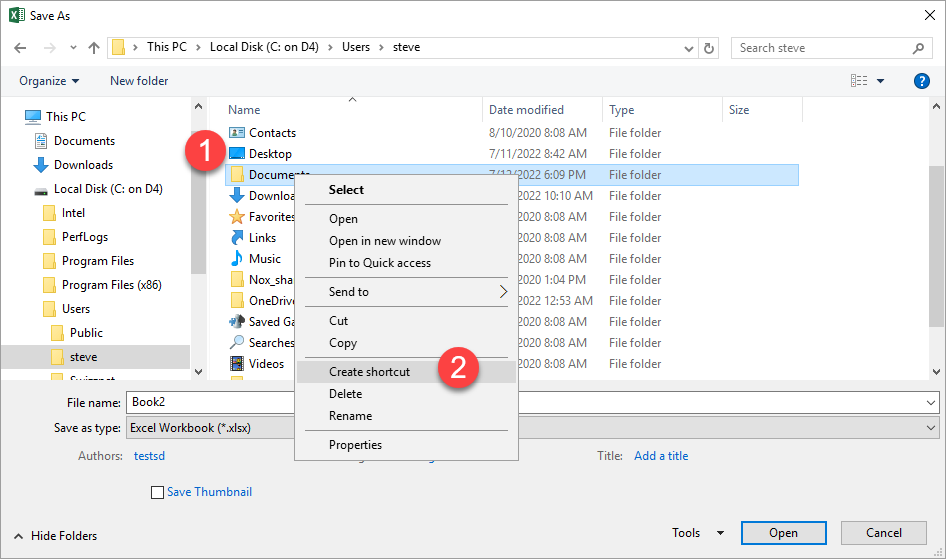The image size is (946, 559).
Task: Click the Back navigation arrow
Action: click(x=20, y=48)
